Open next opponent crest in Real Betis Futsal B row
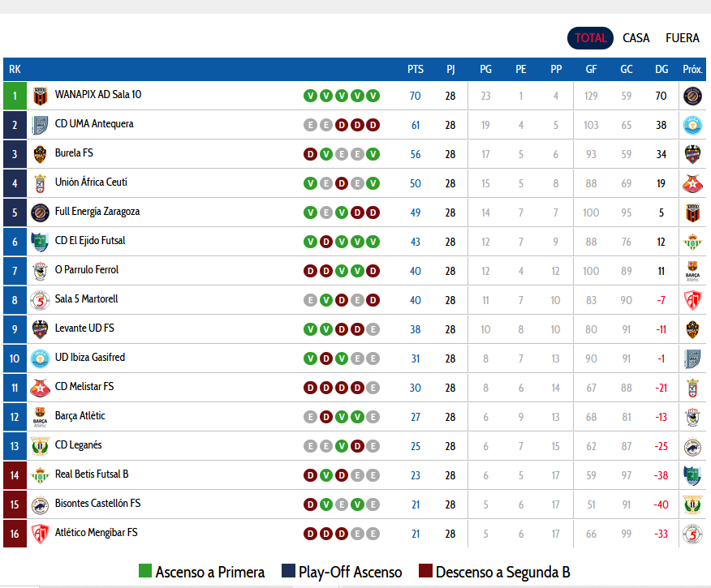 coord(692,475)
